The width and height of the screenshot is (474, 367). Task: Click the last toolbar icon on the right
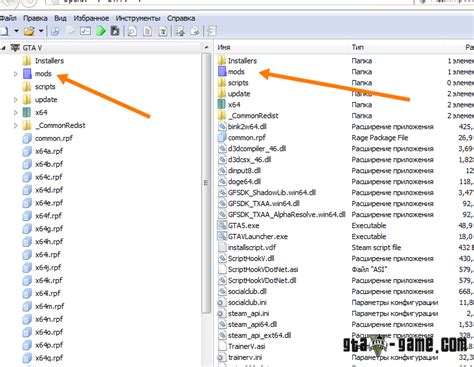[212, 31]
